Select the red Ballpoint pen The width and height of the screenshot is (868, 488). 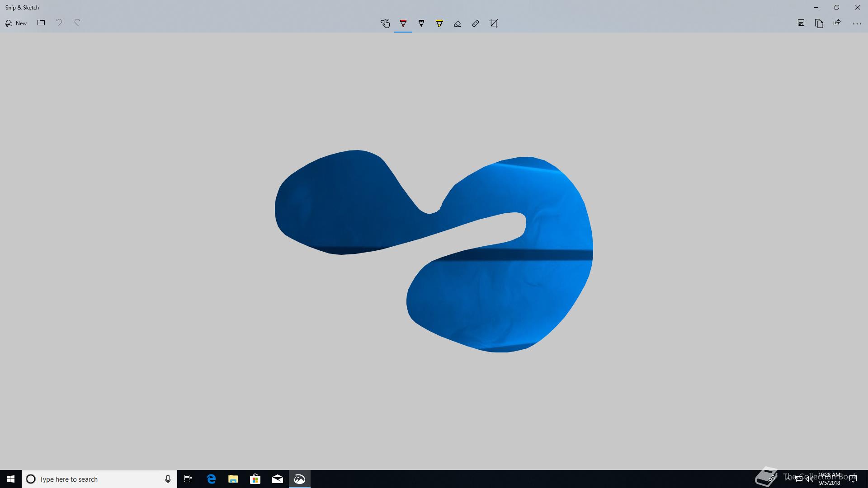tap(403, 23)
